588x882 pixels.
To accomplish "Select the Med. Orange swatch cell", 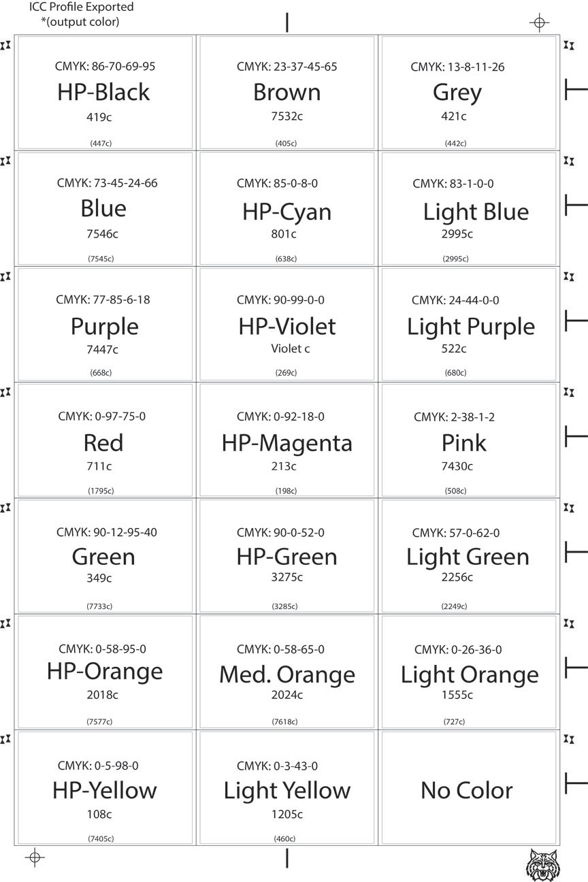I will (x=287, y=672).
